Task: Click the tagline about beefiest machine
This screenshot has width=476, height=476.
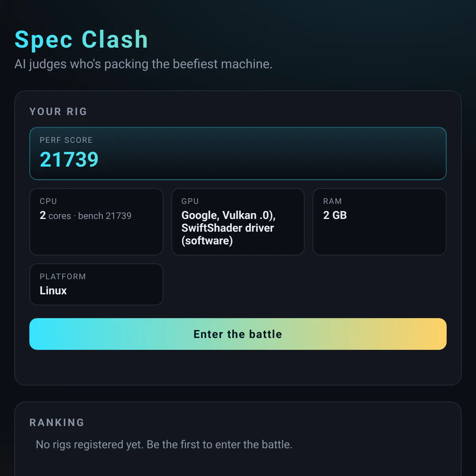Action: pyautogui.click(x=144, y=64)
